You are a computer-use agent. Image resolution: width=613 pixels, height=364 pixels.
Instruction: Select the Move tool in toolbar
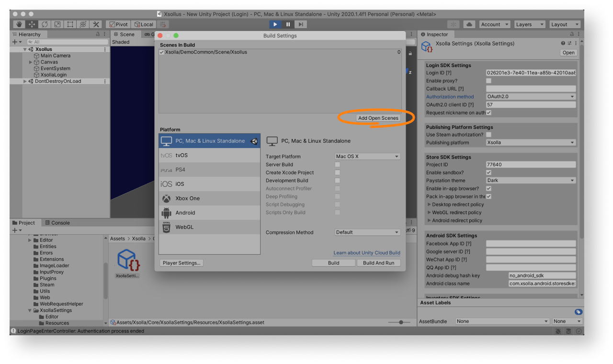(32, 24)
